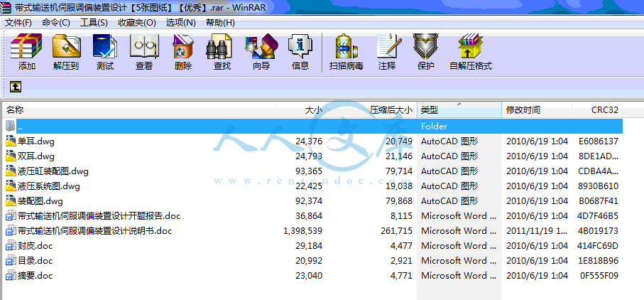The height and width of the screenshot is (300, 644).
Task: Sort by the 名称 column header
Action: [139, 110]
